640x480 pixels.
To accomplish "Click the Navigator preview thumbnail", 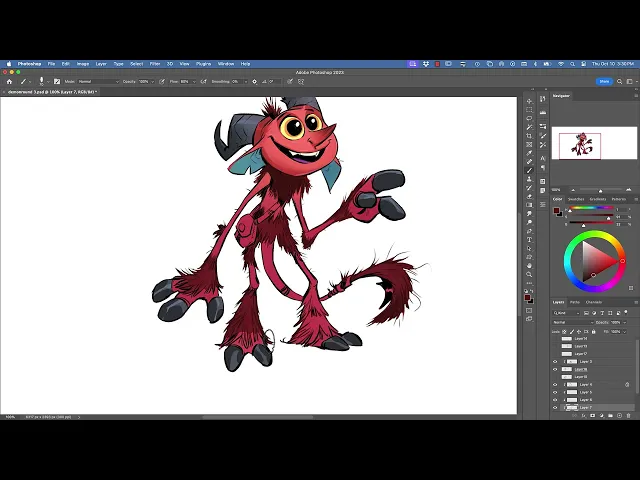I will (x=594, y=143).
